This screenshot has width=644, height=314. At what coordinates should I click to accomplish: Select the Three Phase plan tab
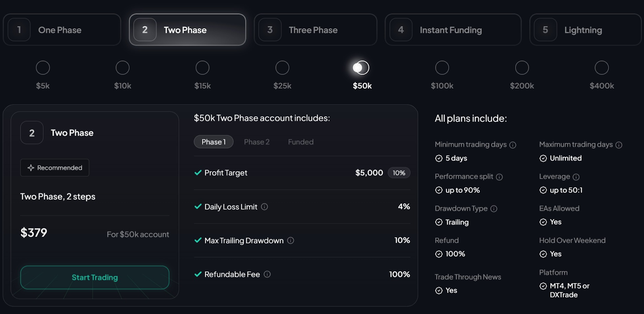pos(316,30)
